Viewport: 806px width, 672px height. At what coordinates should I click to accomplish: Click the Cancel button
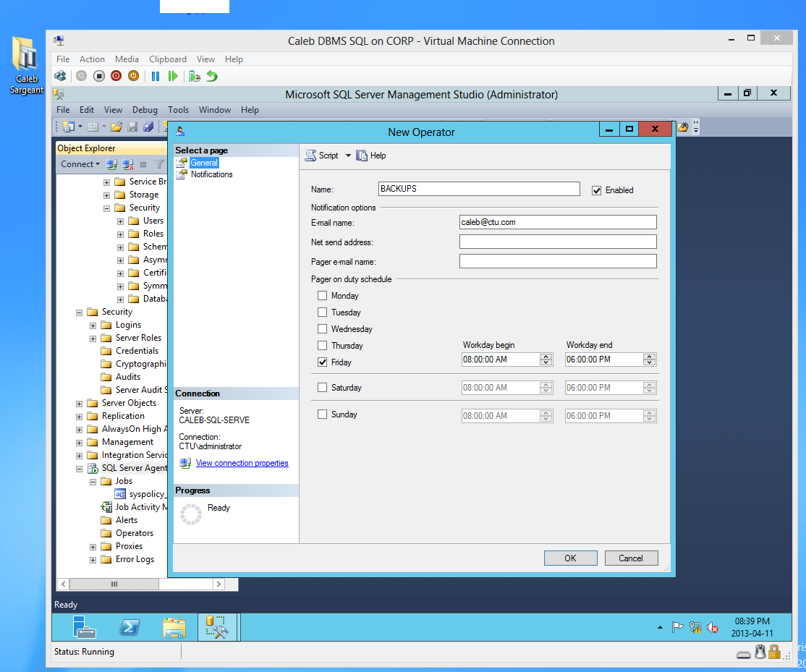[631, 558]
